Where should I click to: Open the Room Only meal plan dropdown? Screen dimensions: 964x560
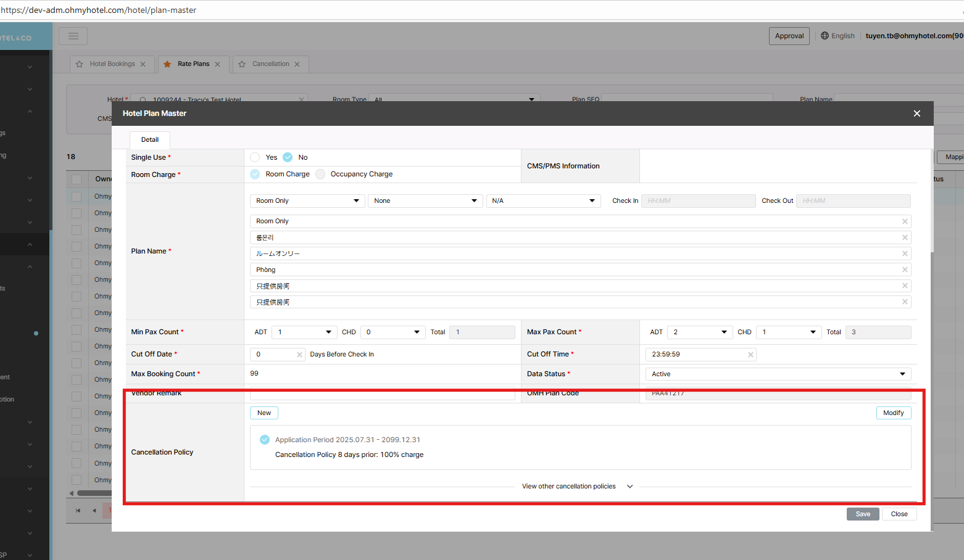(x=307, y=201)
